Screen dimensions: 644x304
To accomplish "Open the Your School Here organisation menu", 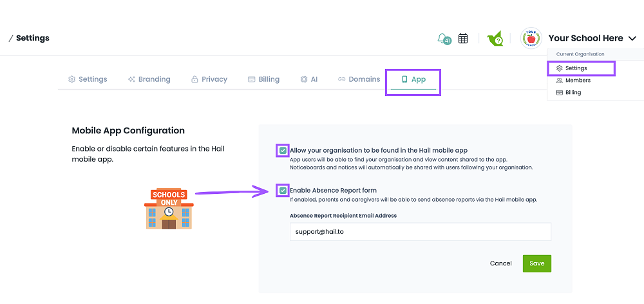I will pyautogui.click(x=585, y=38).
